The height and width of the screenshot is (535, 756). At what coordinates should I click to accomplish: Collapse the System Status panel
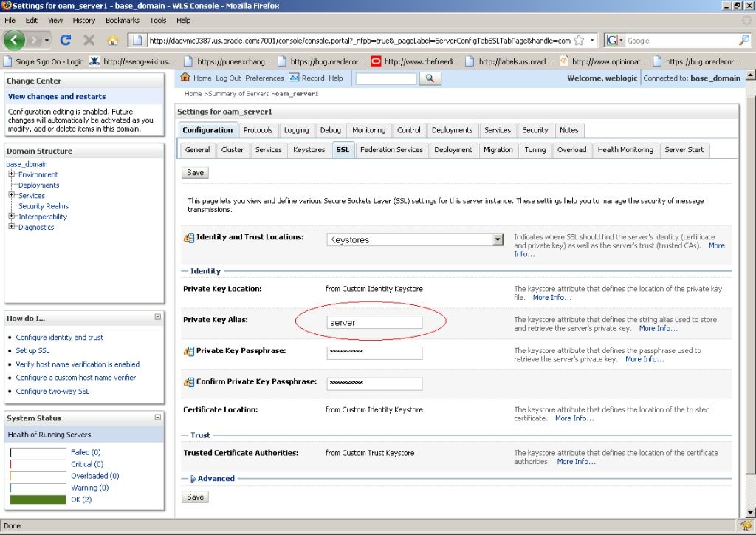(157, 418)
